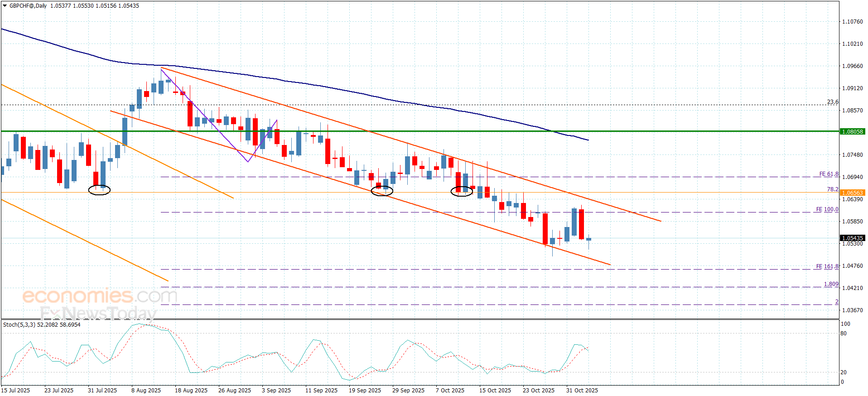
Task: Click the 78.2 Fibonacci level label
Action: coord(833,189)
